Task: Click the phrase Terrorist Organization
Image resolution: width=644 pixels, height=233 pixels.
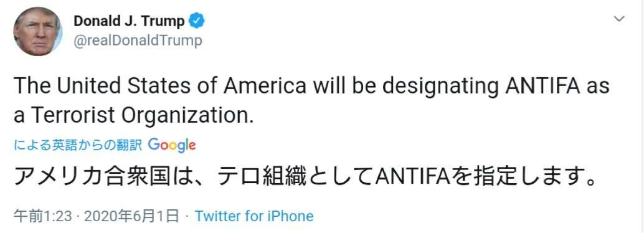Action: (x=141, y=116)
